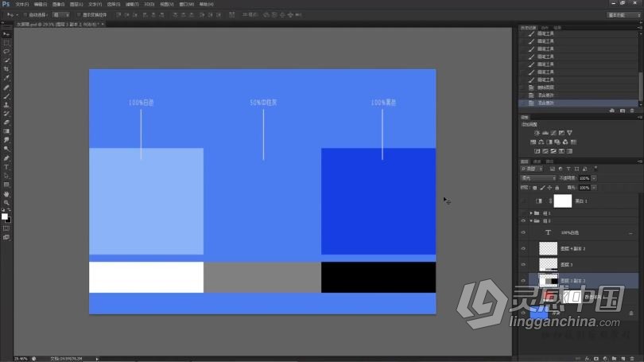The width and height of the screenshot is (644, 362).
Task: Click the Brightness/Contrast adjustment icon
Action: 537,133
